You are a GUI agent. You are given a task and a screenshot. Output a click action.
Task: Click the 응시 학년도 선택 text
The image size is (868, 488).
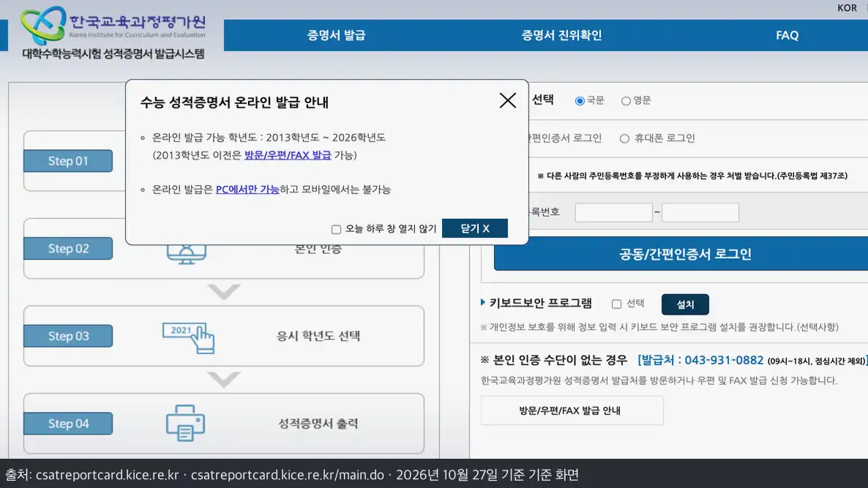(x=318, y=336)
